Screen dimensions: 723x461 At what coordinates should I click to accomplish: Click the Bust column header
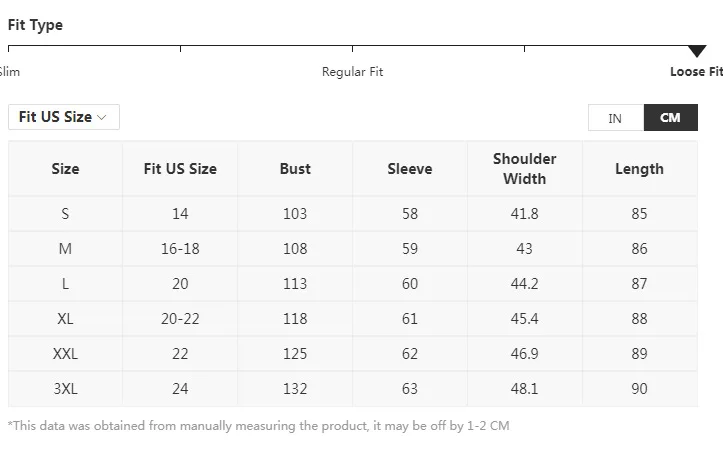[295, 169]
